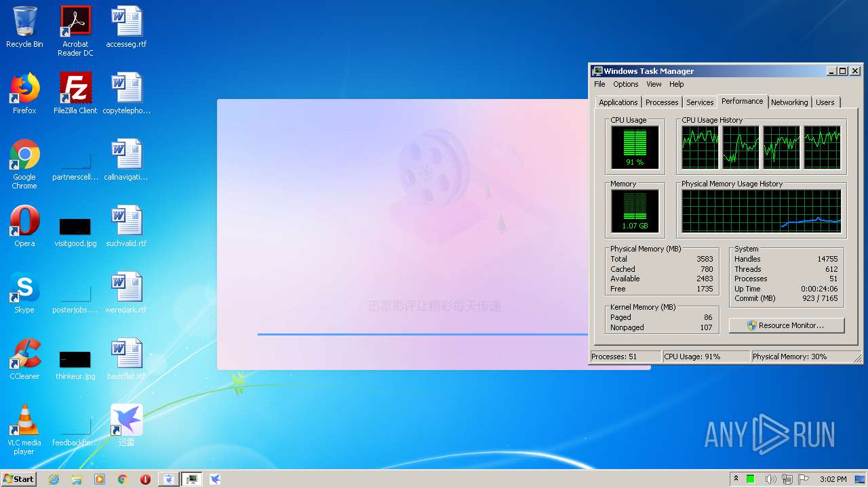
Task: Select the basicflat.rtf document
Action: [126, 359]
